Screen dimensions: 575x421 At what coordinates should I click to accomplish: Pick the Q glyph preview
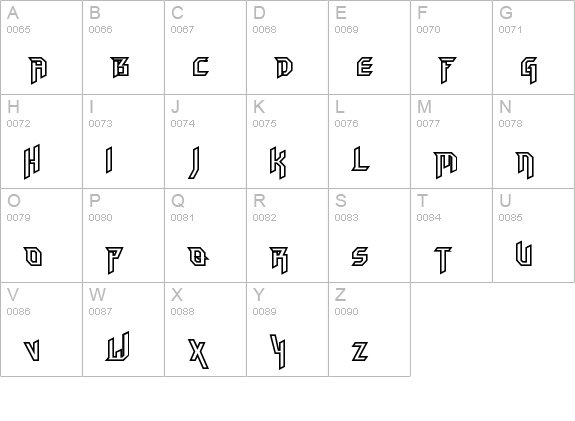point(198,256)
